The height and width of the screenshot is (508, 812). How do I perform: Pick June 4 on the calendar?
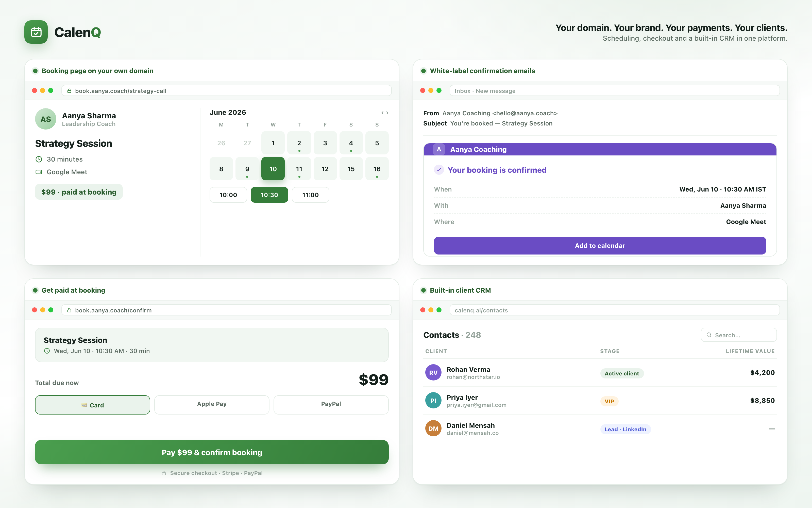coord(351,143)
